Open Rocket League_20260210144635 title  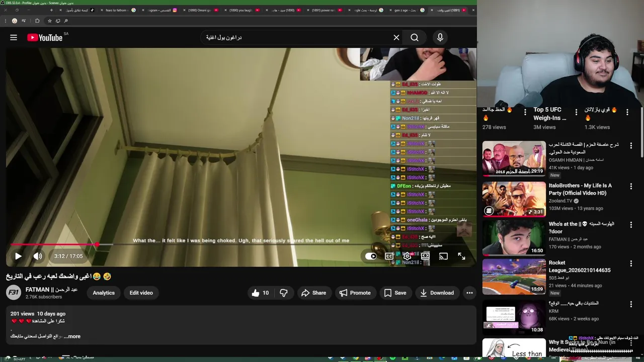580,266
